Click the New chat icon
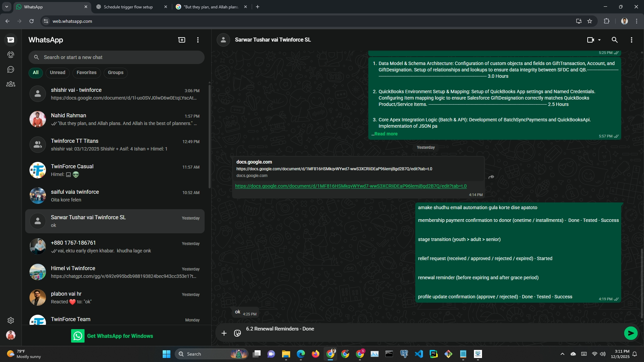 [x=181, y=40]
